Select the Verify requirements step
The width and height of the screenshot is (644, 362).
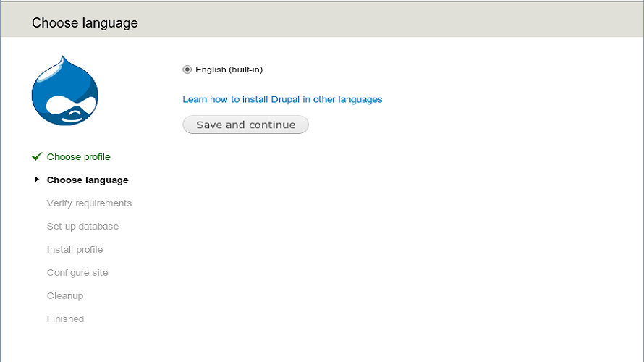click(89, 203)
